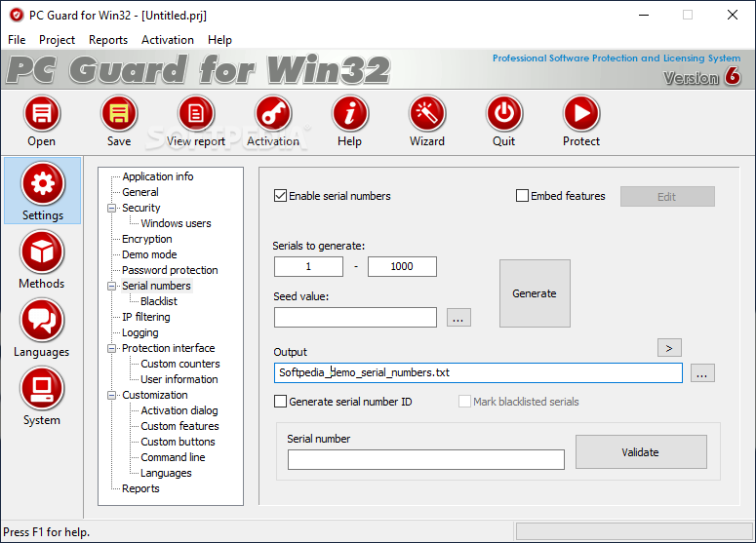The width and height of the screenshot is (756, 543).
Task: Select Encryption in the tree
Action: coord(147,239)
